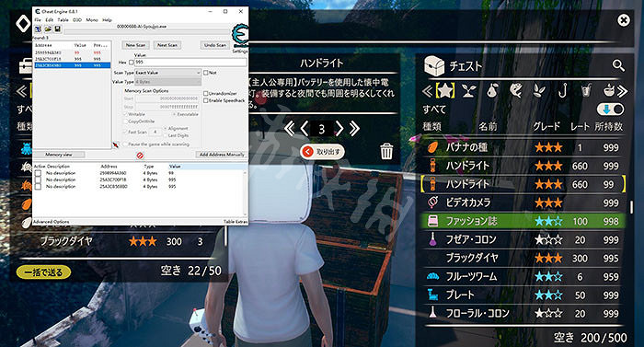The height and width of the screenshot is (347, 644).
Task: Select the sprout seedling category in chest
Action: tap(468, 90)
